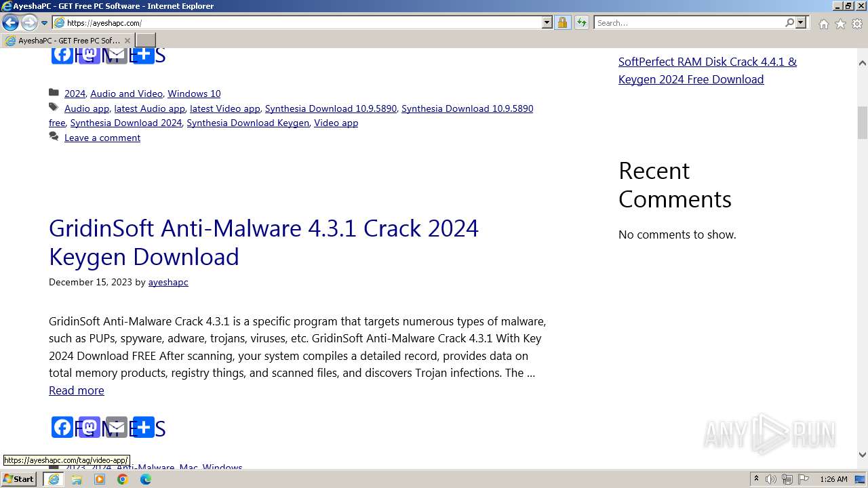Image resolution: width=868 pixels, height=488 pixels.
Task: Open the search provider dropdown
Action: [801, 22]
